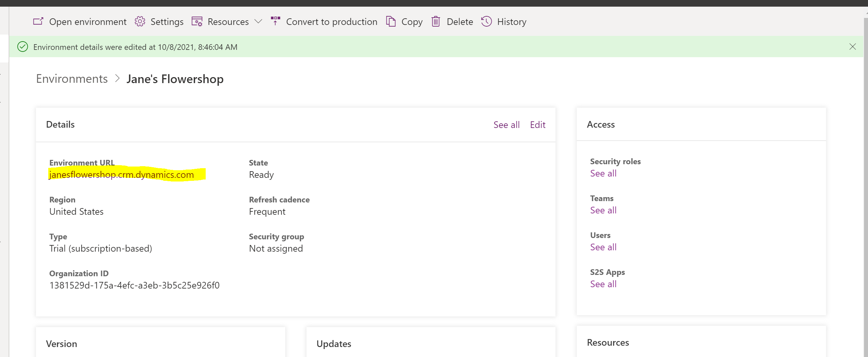Click the 'Not assigned' security group value
This screenshot has height=357, width=868.
coord(276,249)
